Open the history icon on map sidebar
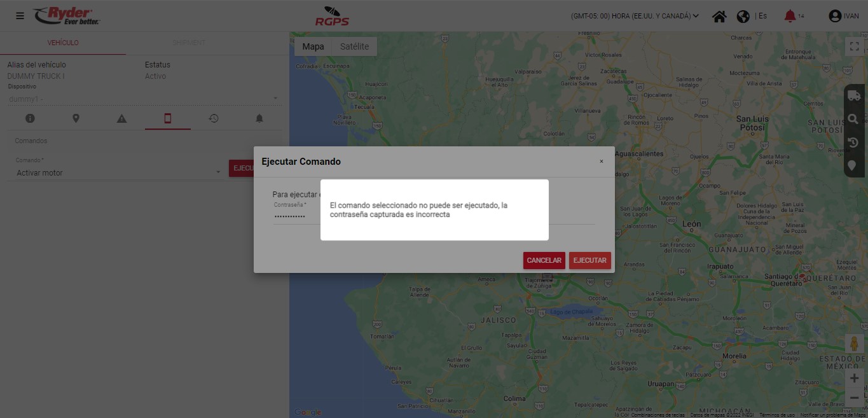 point(854,143)
